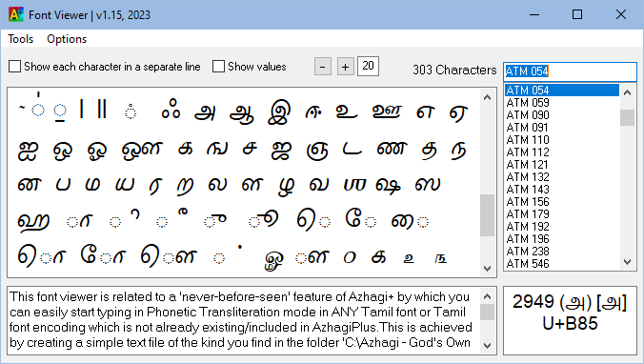
Task: Click the font size field showing 20
Action: click(x=368, y=66)
